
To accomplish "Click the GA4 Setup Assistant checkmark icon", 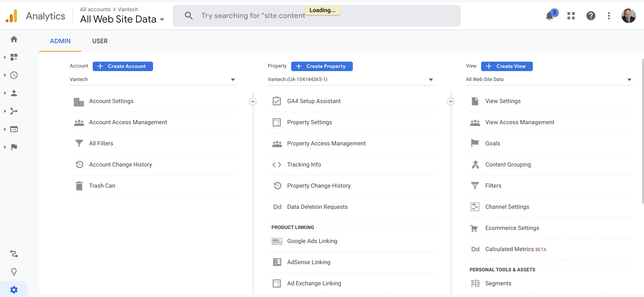I will coord(277,101).
